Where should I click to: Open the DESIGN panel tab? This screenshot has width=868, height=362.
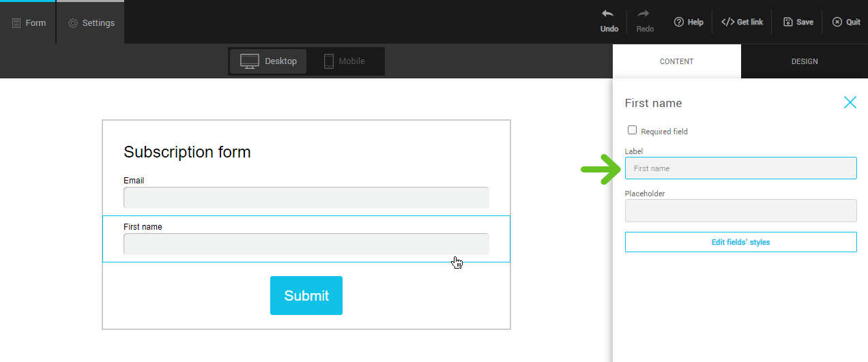coord(804,61)
